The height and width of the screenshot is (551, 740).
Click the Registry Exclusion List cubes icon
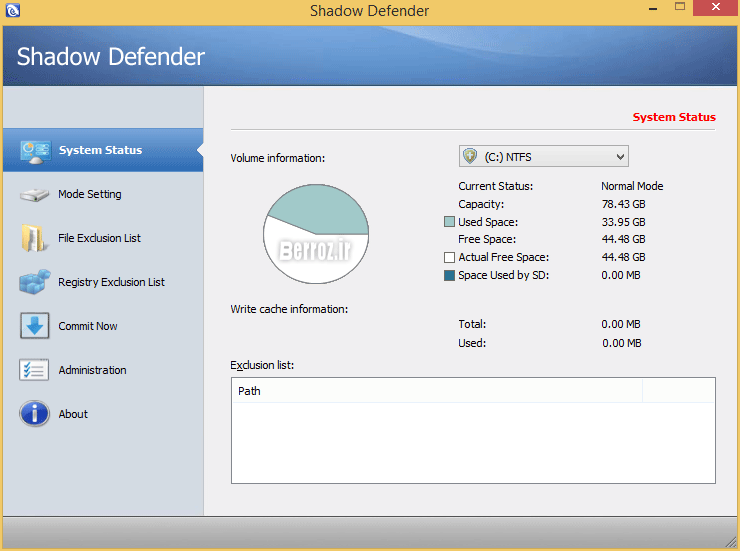pyautogui.click(x=34, y=282)
